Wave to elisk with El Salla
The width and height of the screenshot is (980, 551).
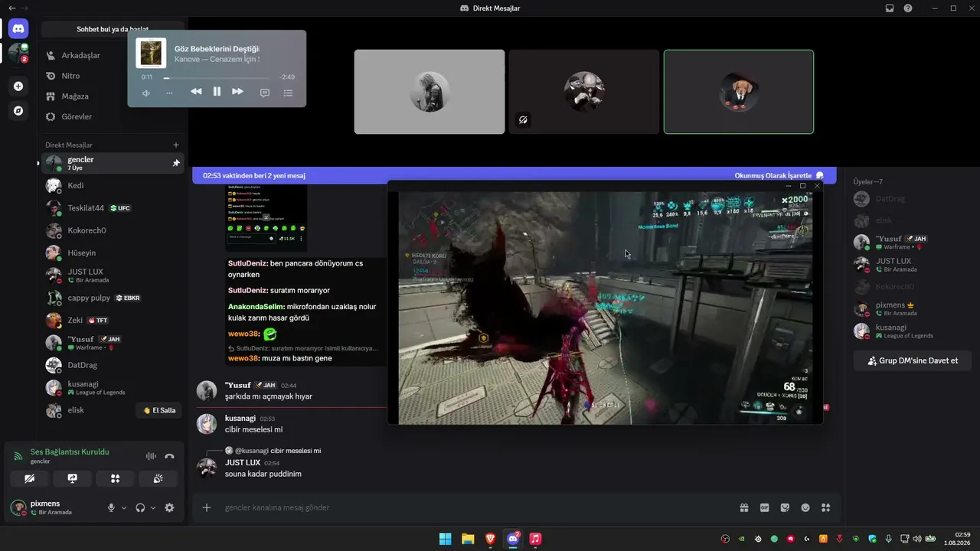pos(160,410)
